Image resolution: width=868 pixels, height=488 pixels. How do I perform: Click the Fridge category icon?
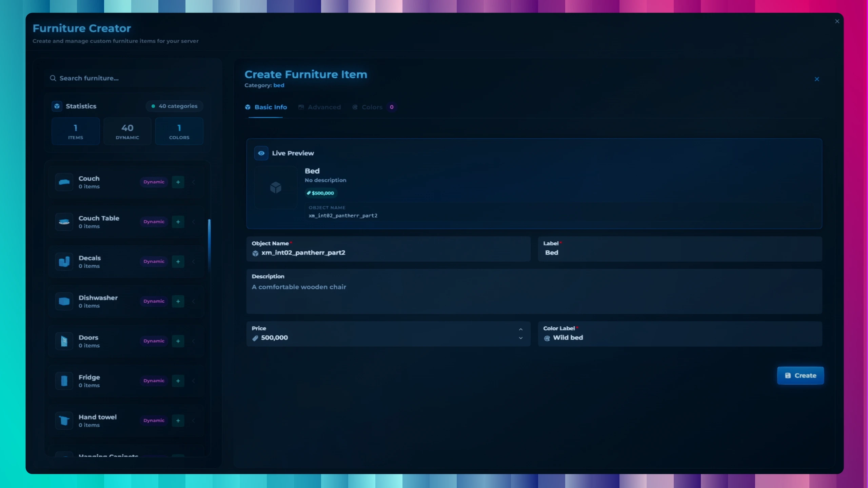click(64, 381)
